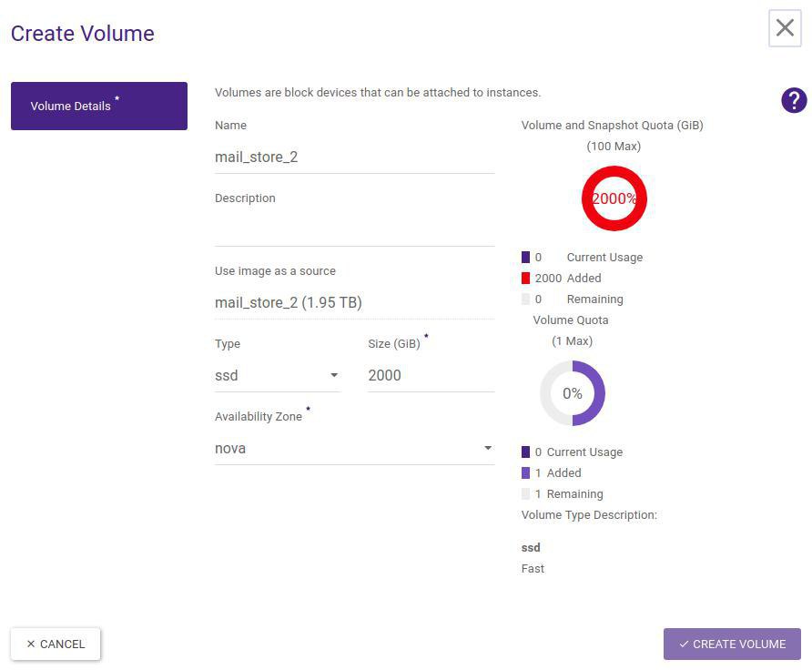Click the red Added legend swatch
Image resolution: width=812 pixels, height=670 pixels.
(x=525, y=279)
